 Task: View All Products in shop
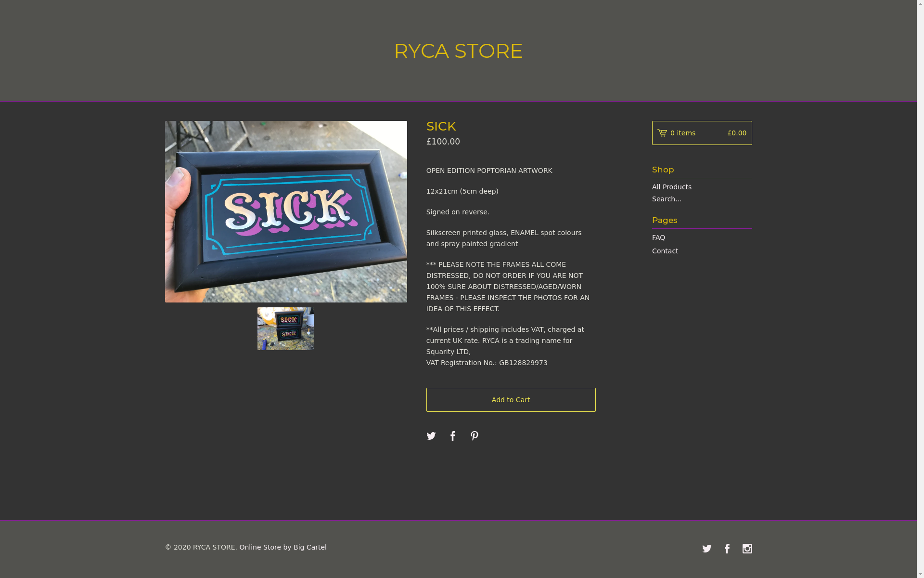[671, 187]
